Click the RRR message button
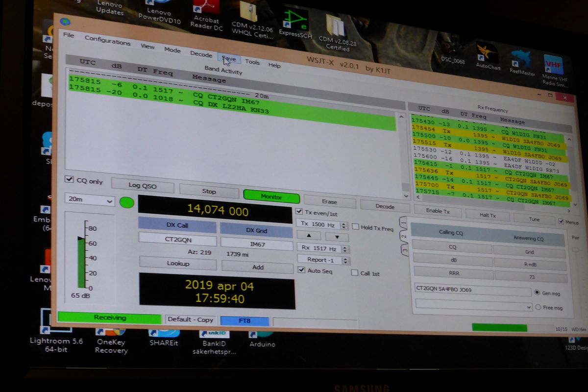This screenshot has height=392, width=588. [453, 272]
